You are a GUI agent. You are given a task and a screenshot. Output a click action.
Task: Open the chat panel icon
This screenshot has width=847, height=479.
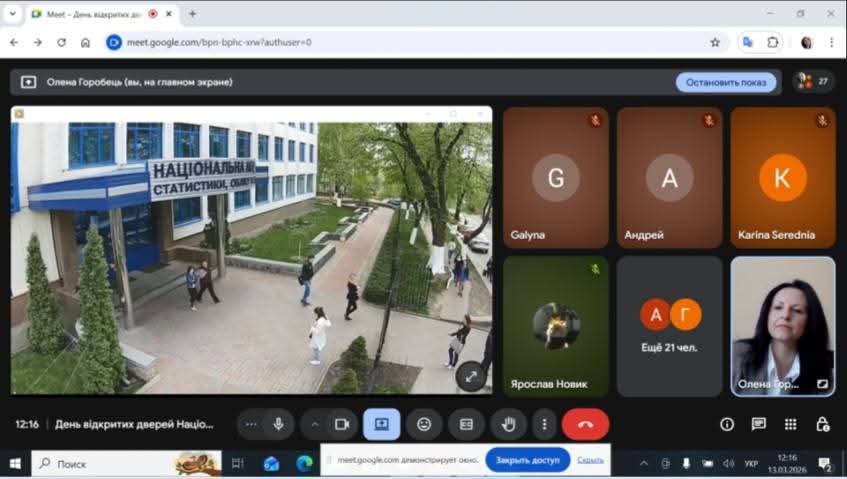click(759, 424)
